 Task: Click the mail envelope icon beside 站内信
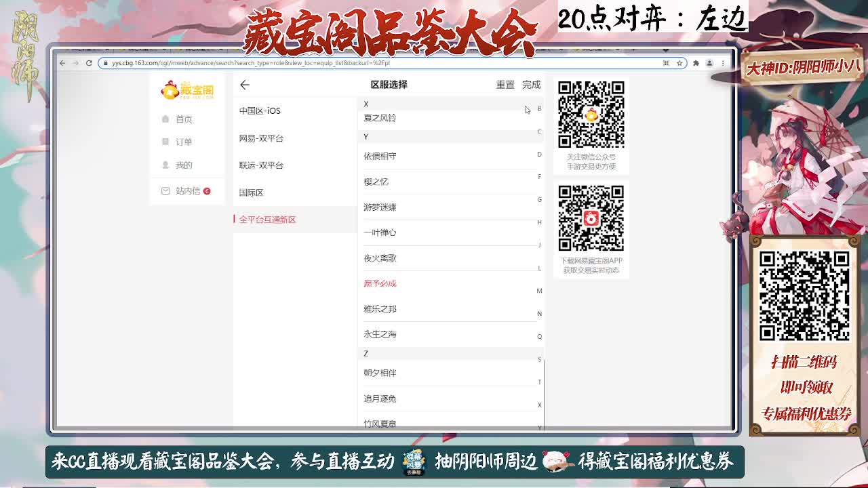165,191
